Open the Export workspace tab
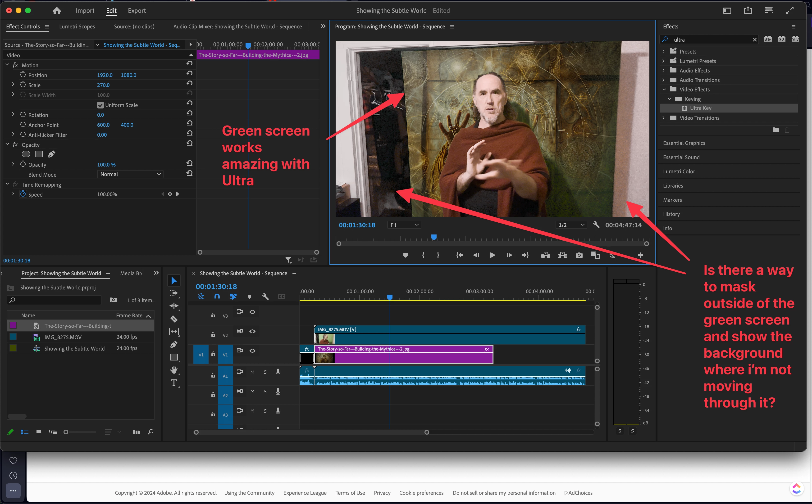The height and width of the screenshot is (504, 812). pyautogui.click(x=137, y=11)
